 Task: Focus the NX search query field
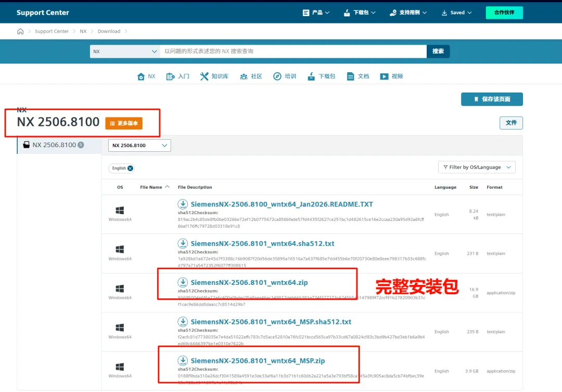[293, 51]
